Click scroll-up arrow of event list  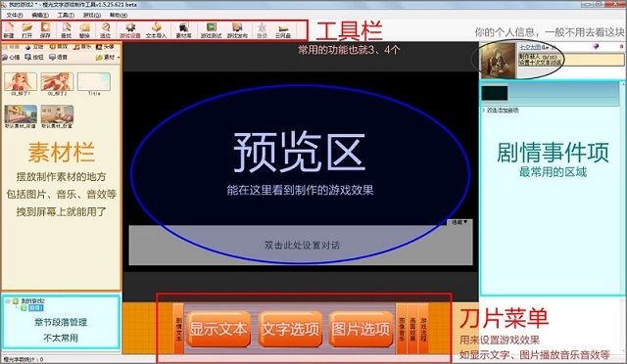pos(623,84)
